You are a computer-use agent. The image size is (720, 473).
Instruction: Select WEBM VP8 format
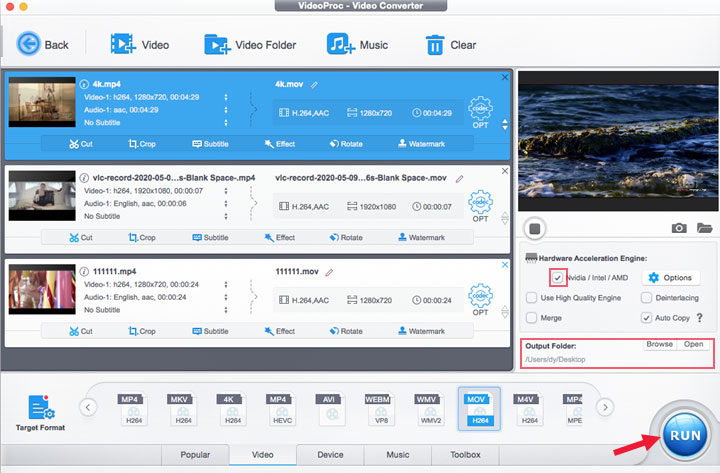point(381,409)
